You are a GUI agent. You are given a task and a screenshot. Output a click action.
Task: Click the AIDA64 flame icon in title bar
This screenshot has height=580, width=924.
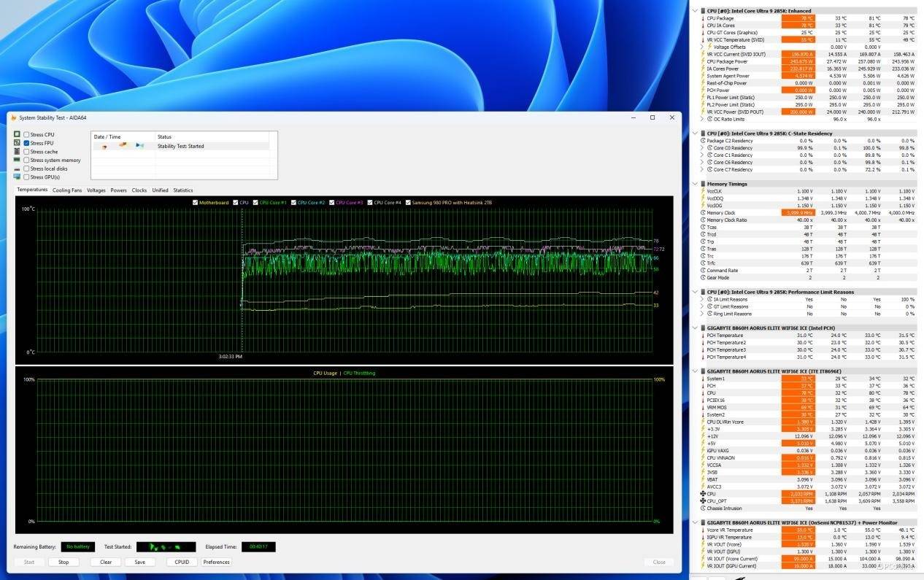click(x=13, y=117)
